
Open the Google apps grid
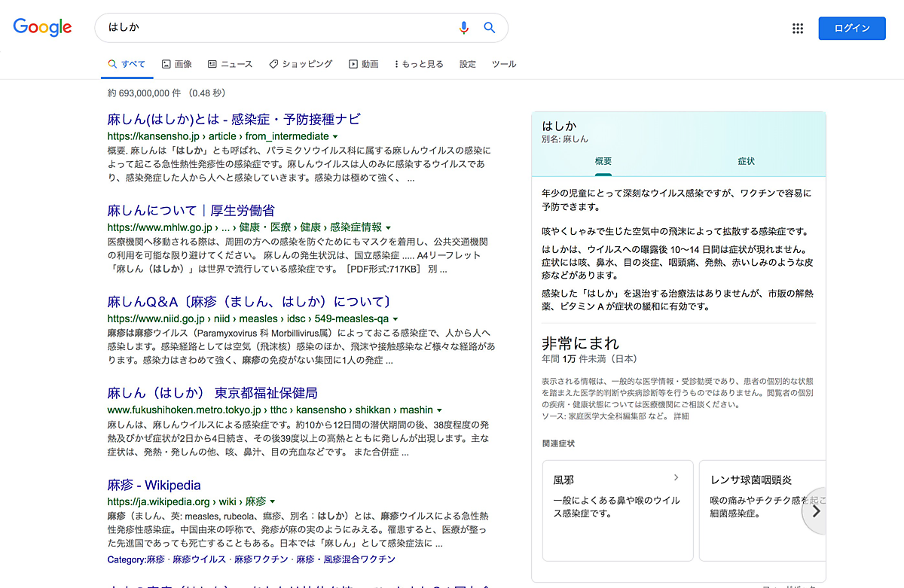[798, 29]
